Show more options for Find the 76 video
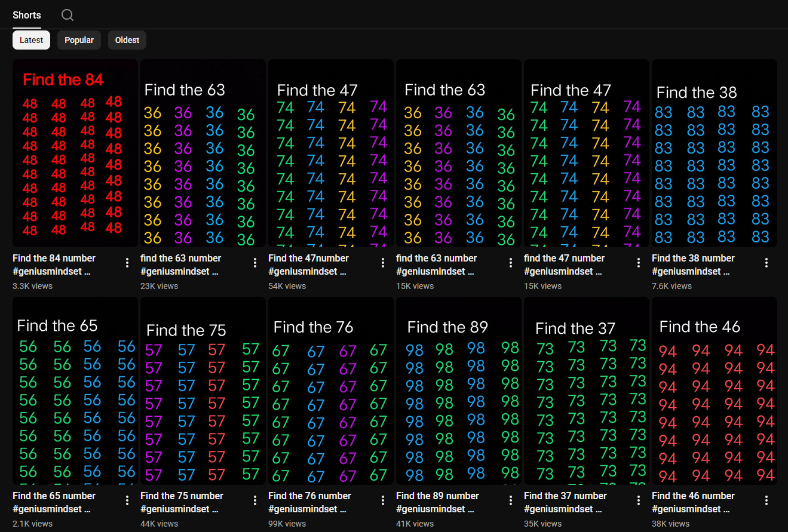Image resolution: width=788 pixels, height=532 pixels. pos(383,500)
